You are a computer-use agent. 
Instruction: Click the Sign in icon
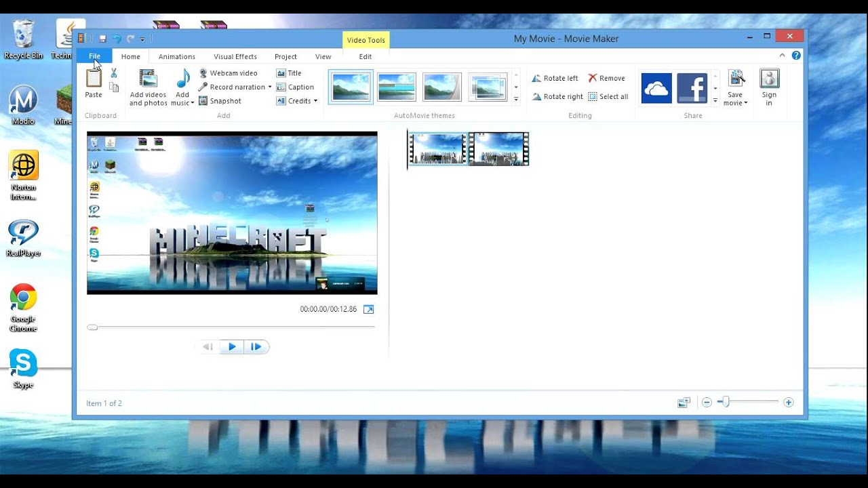pyautogui.click(x=769, y=79)
